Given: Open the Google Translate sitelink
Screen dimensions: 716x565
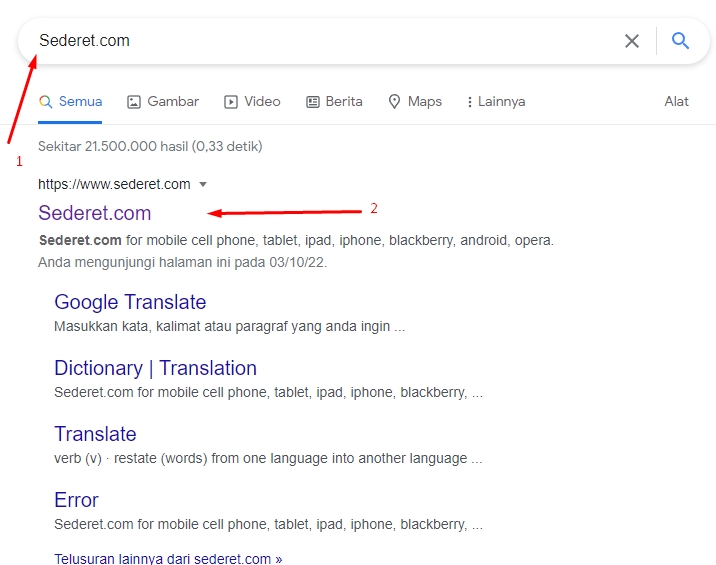Looking at the screenshot, I should (130, 302).
